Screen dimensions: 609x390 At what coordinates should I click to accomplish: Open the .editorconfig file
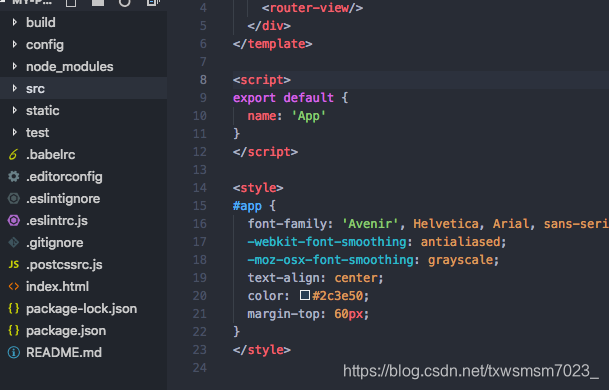coord(64,177)
